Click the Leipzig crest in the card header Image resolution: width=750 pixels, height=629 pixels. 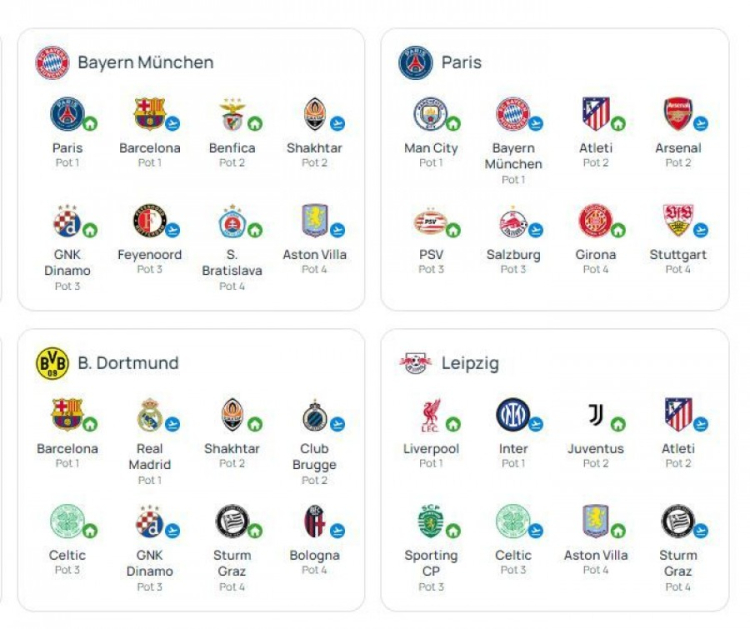415,364
